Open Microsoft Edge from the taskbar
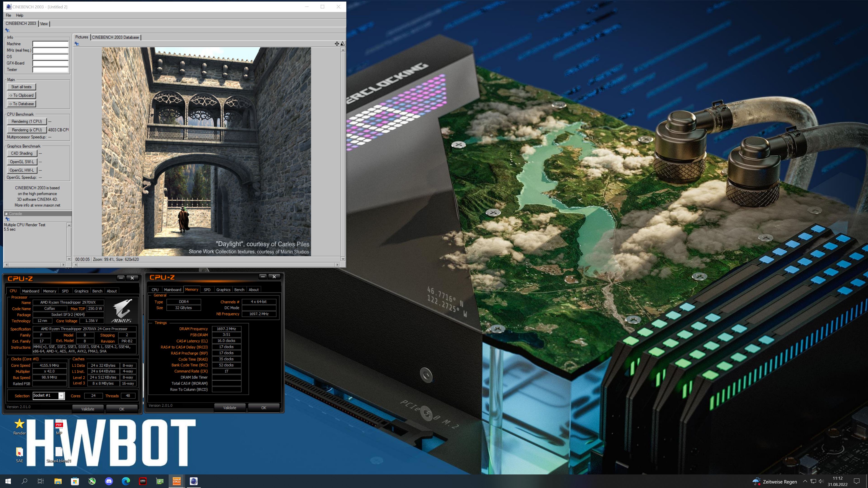 click(126, 481)
